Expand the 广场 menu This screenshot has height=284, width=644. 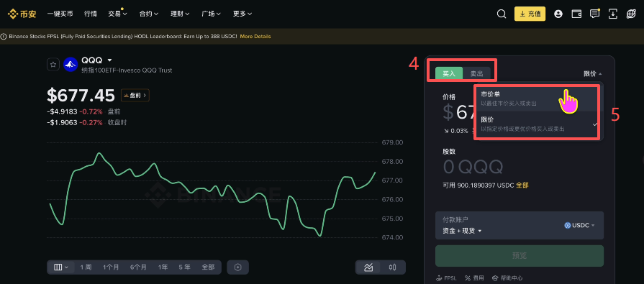(x=211, y=14)
